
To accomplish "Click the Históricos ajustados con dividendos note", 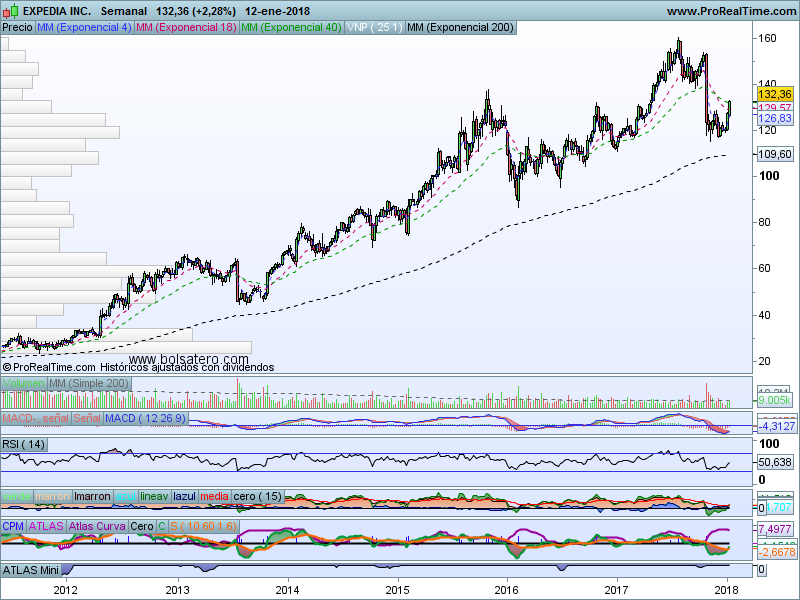I will (x=187, y=367).
